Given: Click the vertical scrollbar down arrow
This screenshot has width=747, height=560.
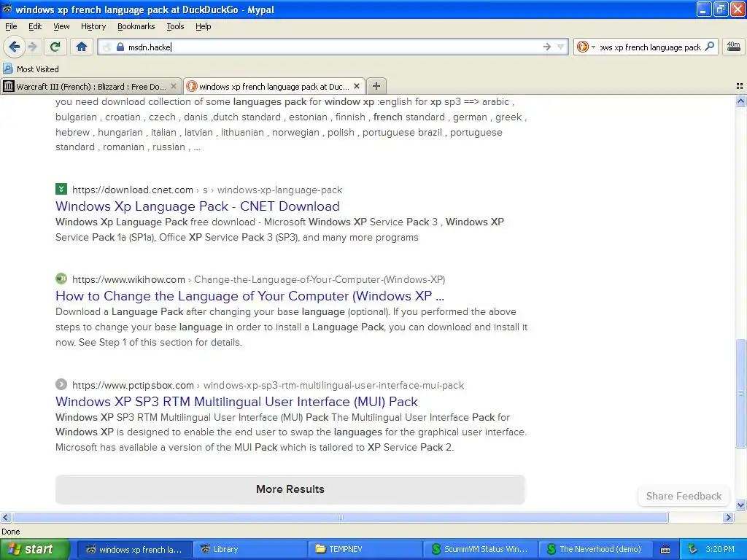Looking at the screenshot, I should coord(740,505).
